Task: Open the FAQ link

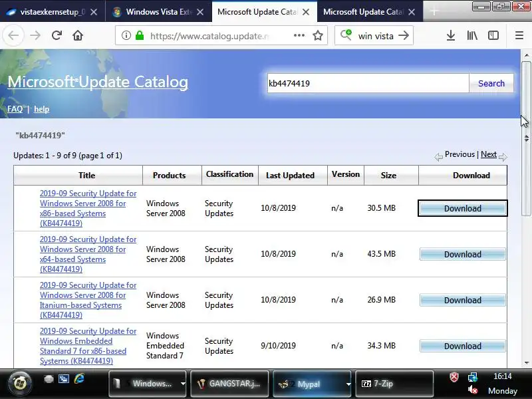Action: point(15,109)
